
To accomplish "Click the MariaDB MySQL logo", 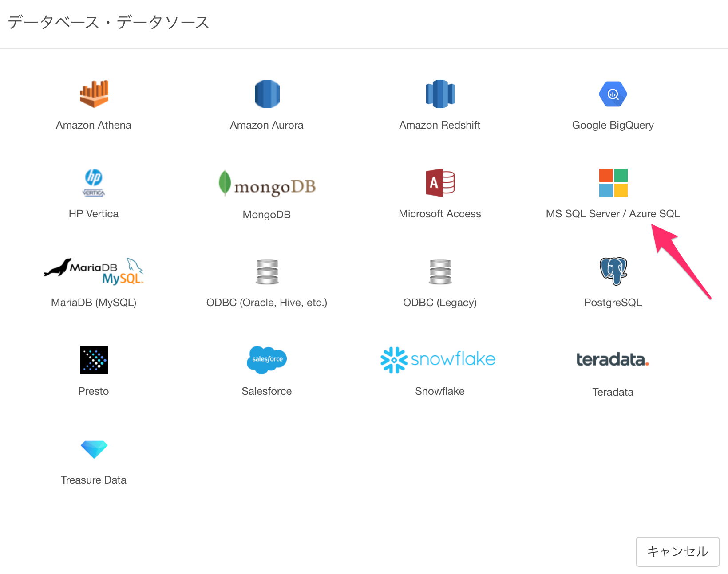I will coord(94,271).
